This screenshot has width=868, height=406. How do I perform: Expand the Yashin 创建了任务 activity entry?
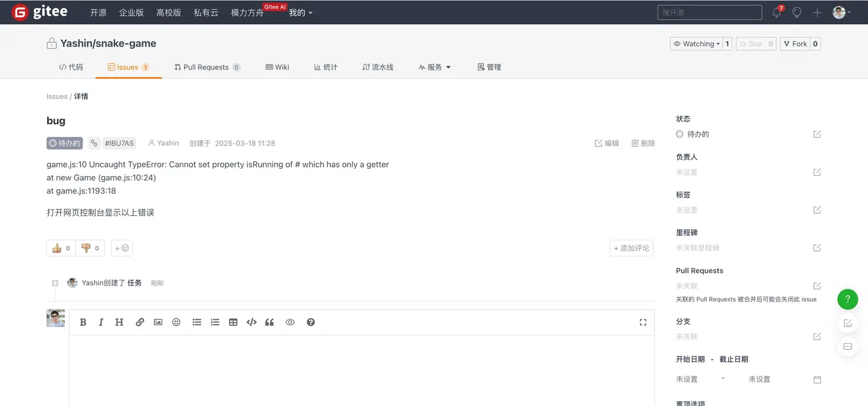(x=55, y=282)
